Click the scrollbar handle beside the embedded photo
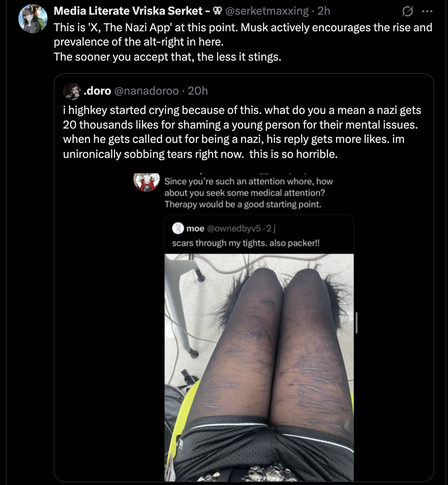 356,323
